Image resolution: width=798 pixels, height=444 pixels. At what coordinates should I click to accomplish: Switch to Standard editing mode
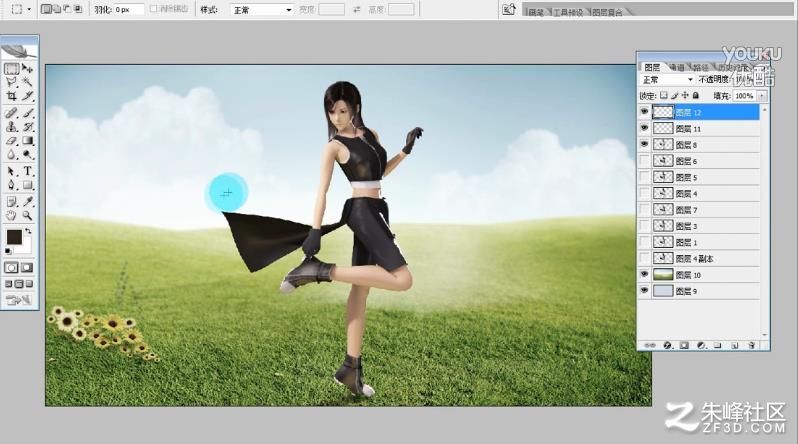[x=12, y=267]
